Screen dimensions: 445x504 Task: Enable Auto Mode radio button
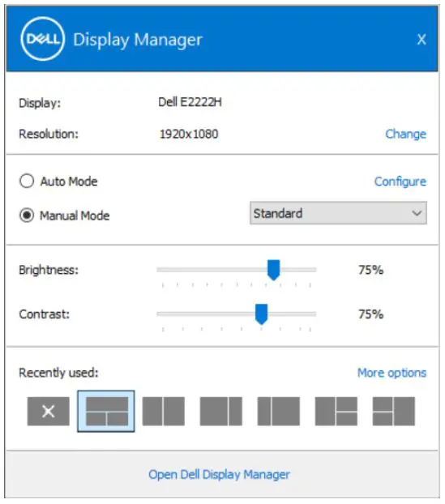click(27, 181)
